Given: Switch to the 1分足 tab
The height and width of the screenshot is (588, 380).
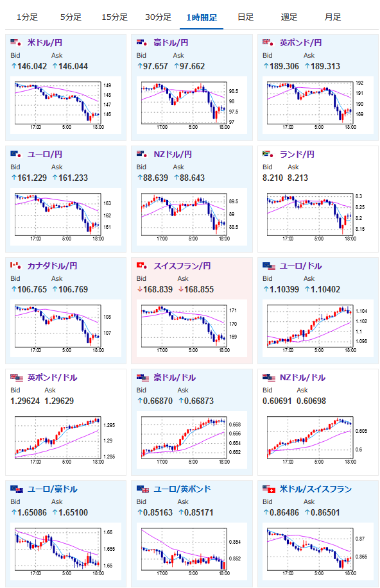Looking at the screenshot, I should click(27, 17).
